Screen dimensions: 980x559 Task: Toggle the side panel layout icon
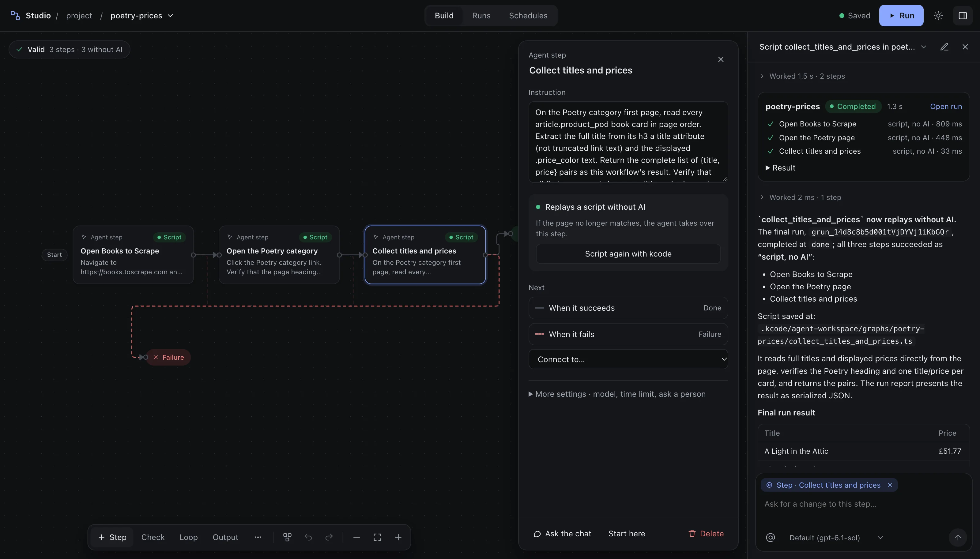963,16
